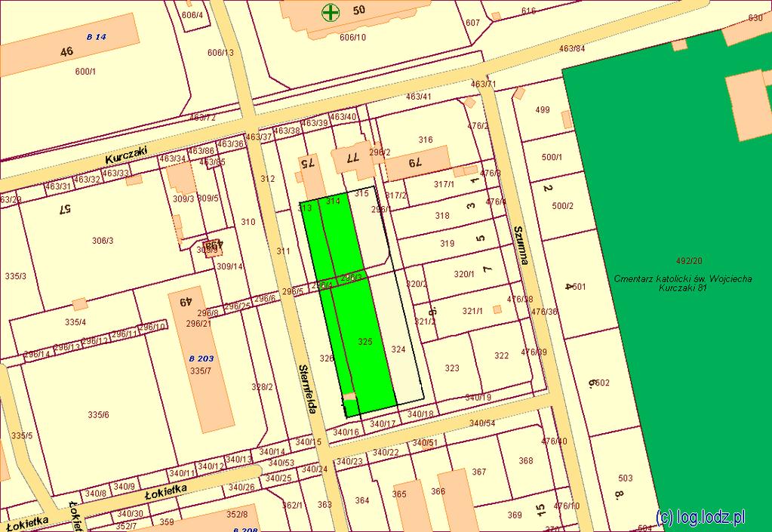Image resolution: width=772 pixels, height=532 pixels.
Task: Select road parcel label 340/54
Action: 482,423
